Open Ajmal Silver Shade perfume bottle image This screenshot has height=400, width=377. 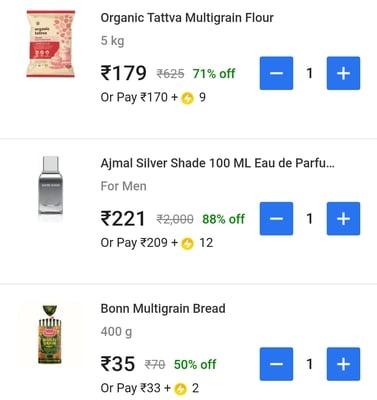point(50,185)
